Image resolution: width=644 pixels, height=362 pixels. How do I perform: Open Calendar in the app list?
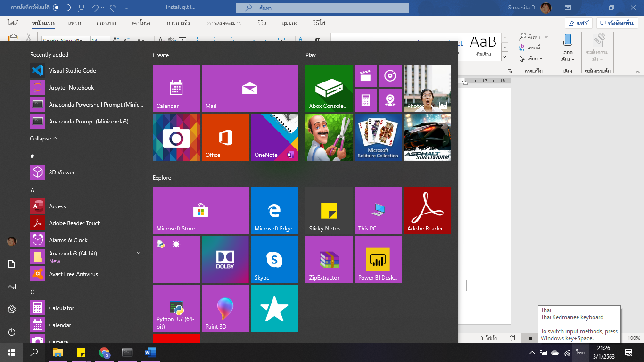(87, 325)
